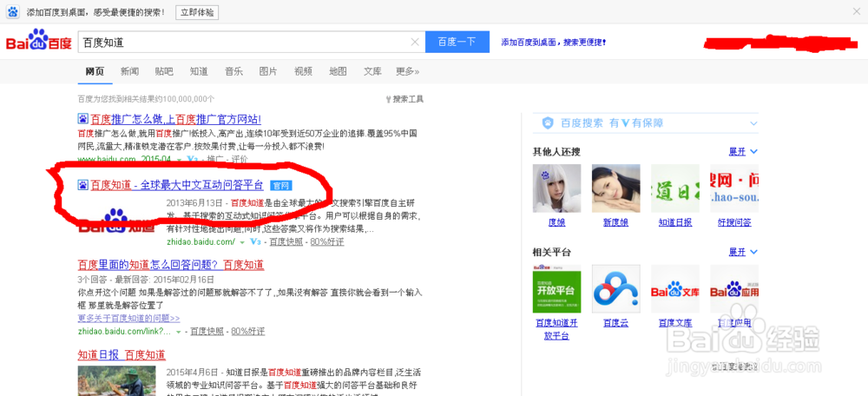The height and width of the screenshot is (396, 868).
Task: Expand the 百度搜索 有V有保障 panel chevron
Action: 753,123
